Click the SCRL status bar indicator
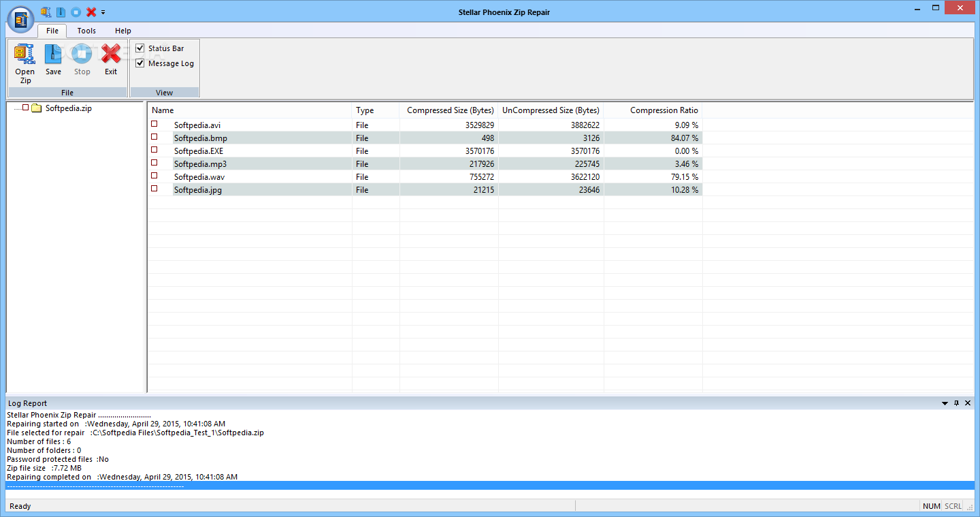This screenshot has width=980, height=517. 953,506
